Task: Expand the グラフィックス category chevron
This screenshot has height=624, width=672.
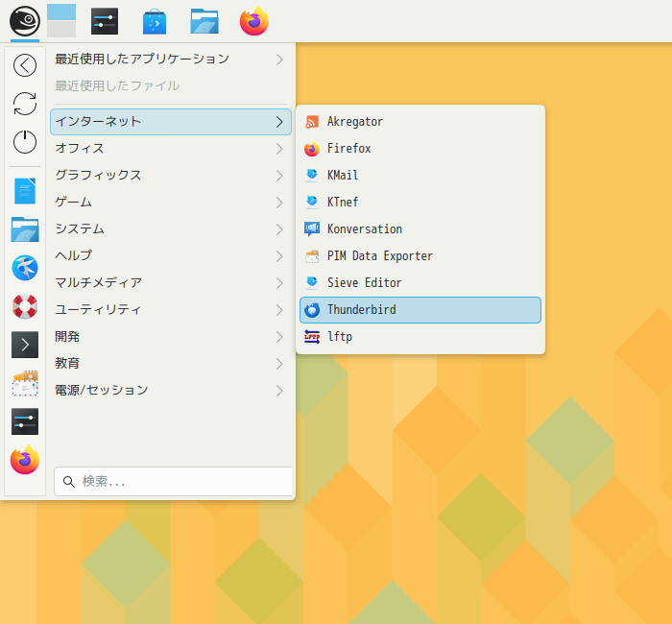Action: point(279,176)
